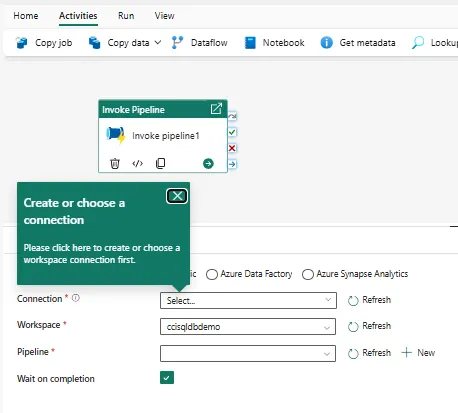Screen dimensions: 458x413
Task: Click the On completion blue arrow connector
Action: pyautogui.click(x=232, y=164)
